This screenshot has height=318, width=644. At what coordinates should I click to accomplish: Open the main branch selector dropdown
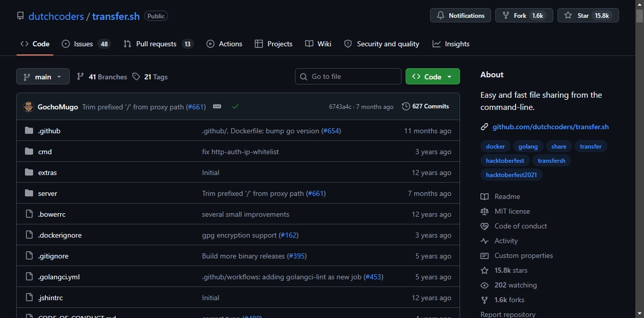click(x=43, y=76)
